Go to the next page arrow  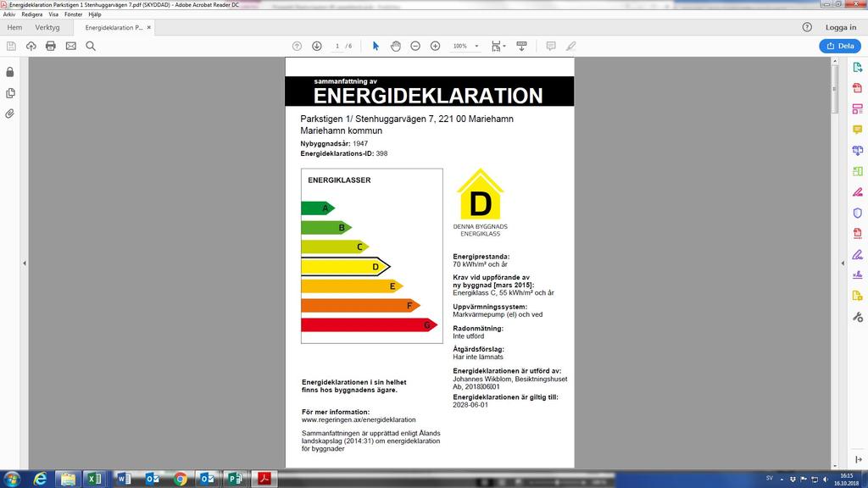click(317, 46)
